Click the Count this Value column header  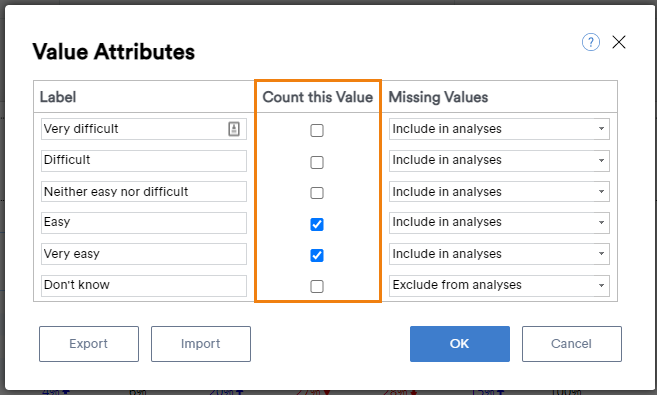[x=318, y=97]
